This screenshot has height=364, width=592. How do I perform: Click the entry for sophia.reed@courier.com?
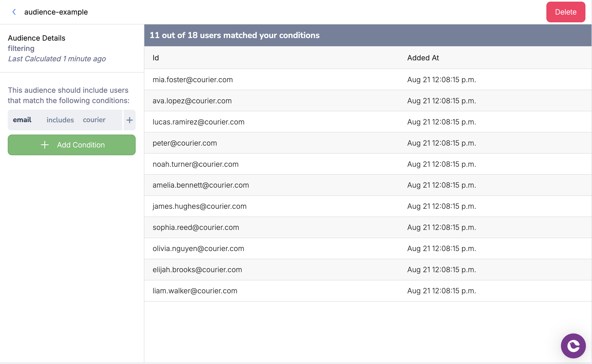196,227
